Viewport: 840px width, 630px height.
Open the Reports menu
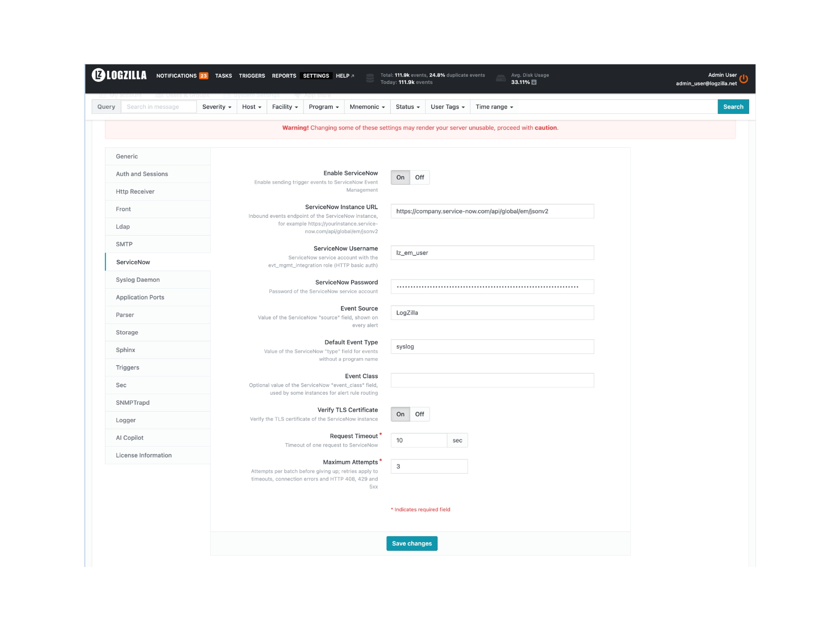(x=284, y=76)
